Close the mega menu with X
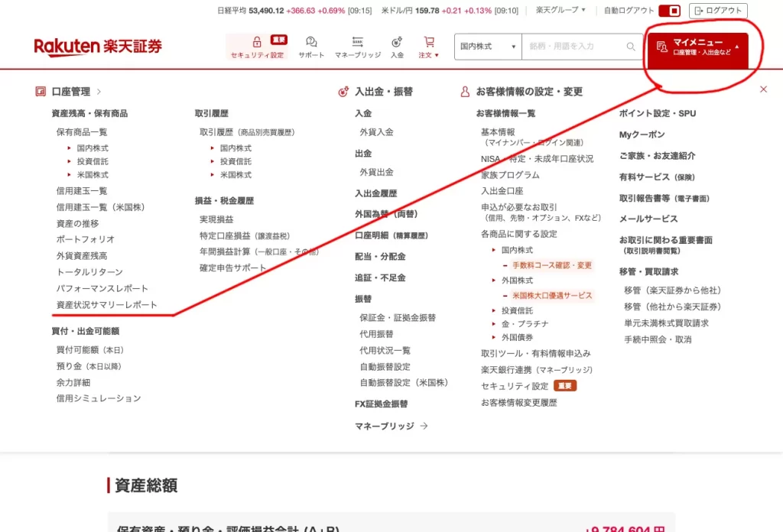This screenshot has height=532, width=783. click(763, 89)
